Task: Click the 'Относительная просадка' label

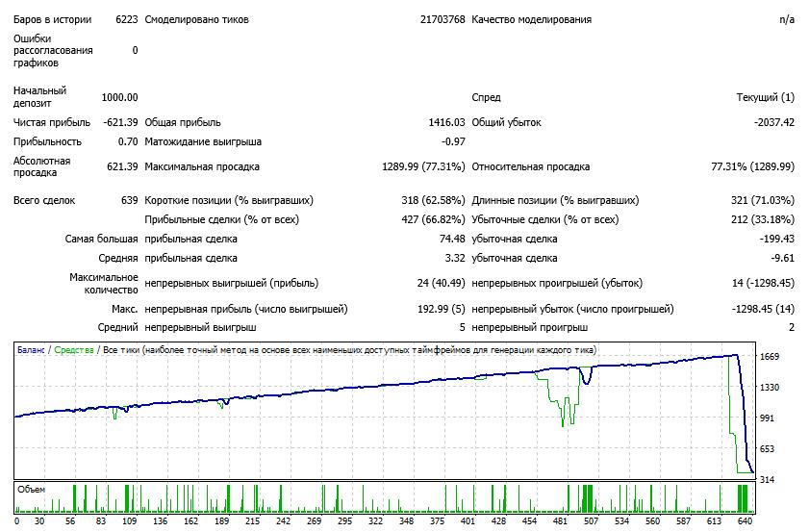Action: [x=530, y=167]
